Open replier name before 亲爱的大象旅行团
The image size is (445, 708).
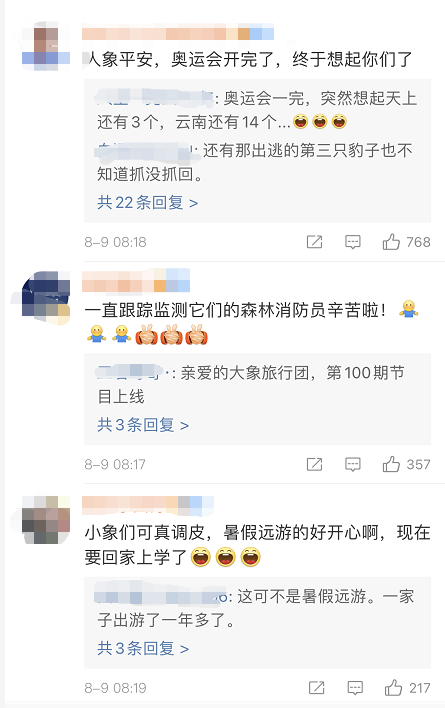click(x=134, y=373)
